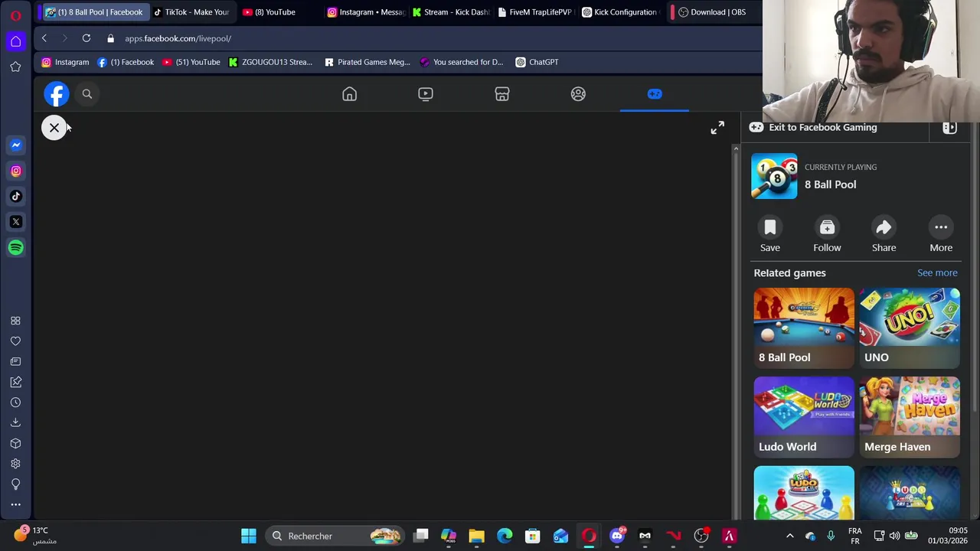The height and width of the screenshot is (551, 980).
Task: Switch to Kick Stream Dashboard tab
Action: pos(451,12)
